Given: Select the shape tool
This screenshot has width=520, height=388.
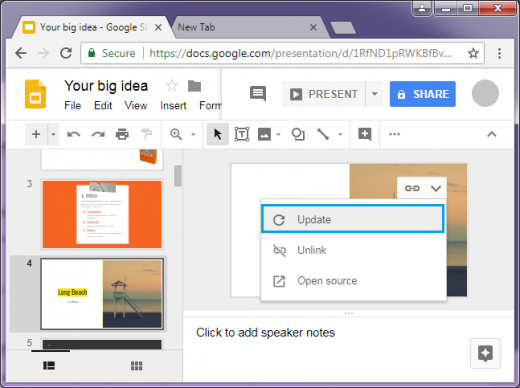Looking at the screenshot, I should (x=298, y=134).
